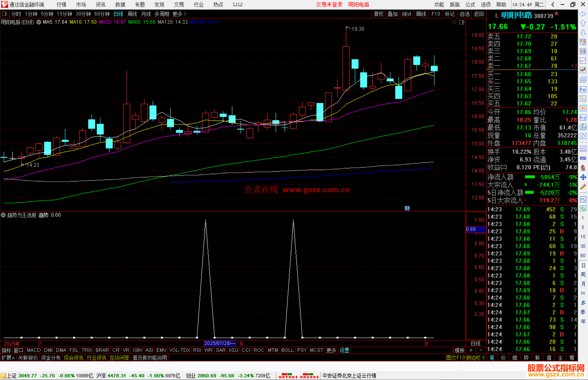Screen dimensions: 588x380
Task: Switch to 30-minute period in sidebar
Action: (583, 246)
